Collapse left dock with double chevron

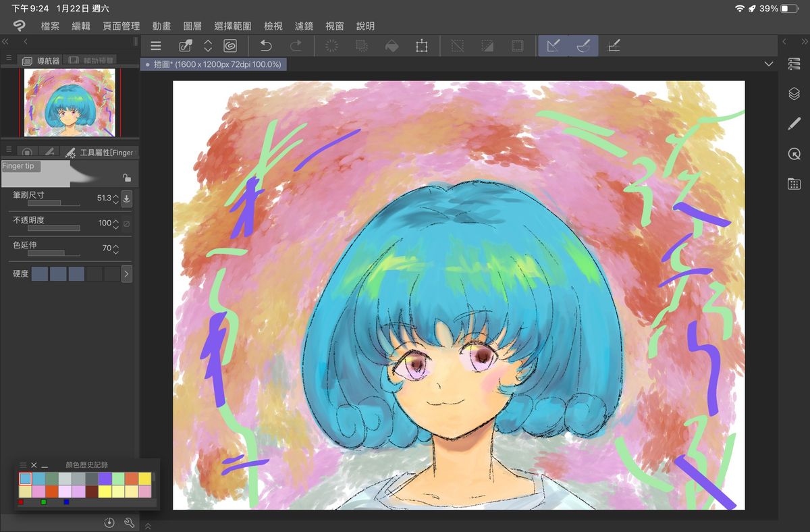coord(5,42)
